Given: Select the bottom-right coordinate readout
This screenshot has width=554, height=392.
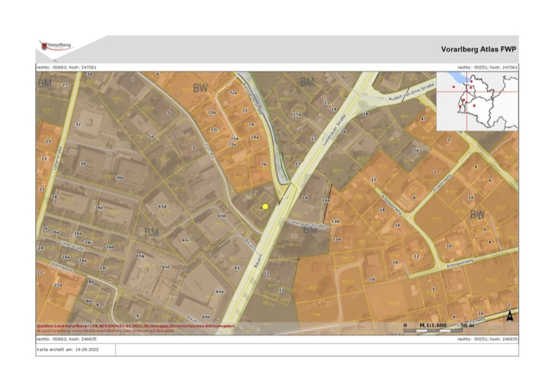Looking at the screenshot, I should pos(487,339).
